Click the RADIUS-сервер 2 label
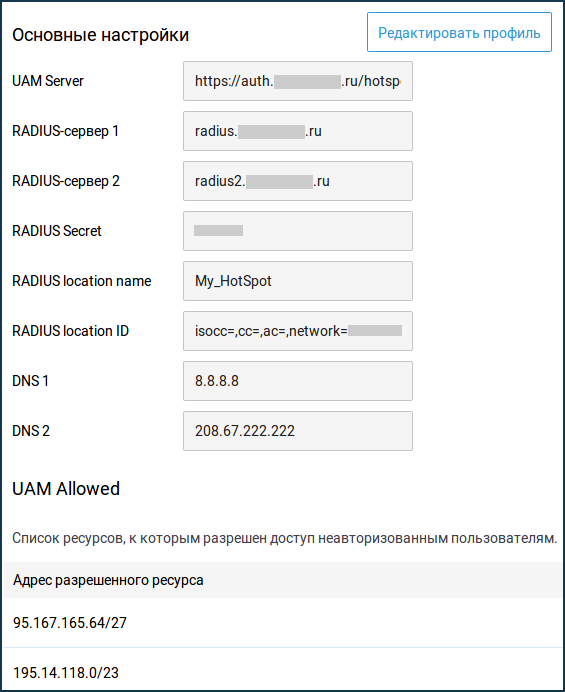Viewport: 565px width, 692px height. point(66,181)
